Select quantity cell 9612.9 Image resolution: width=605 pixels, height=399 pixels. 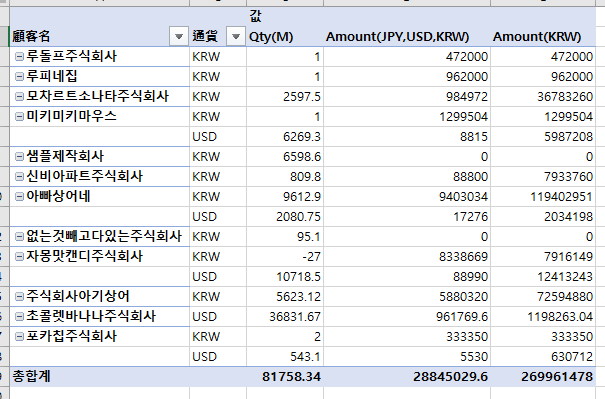[x=285, y=196]
